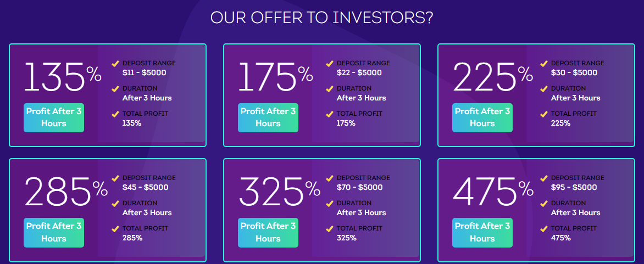Click the large 475% plan number
This screenshot has width=644, height=264.
click(493, 192)
